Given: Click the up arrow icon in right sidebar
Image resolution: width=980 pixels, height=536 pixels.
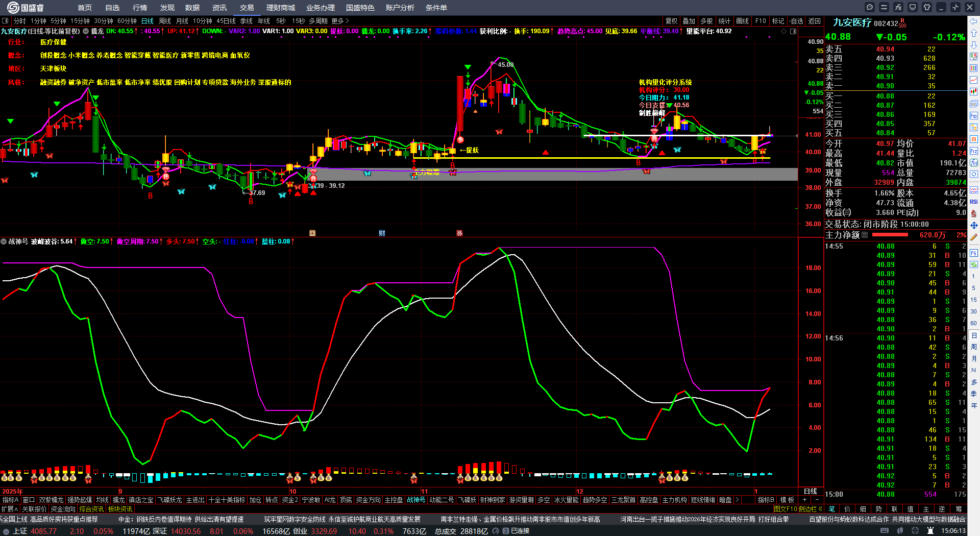Looking at the screenshot, I should (974, 33).
